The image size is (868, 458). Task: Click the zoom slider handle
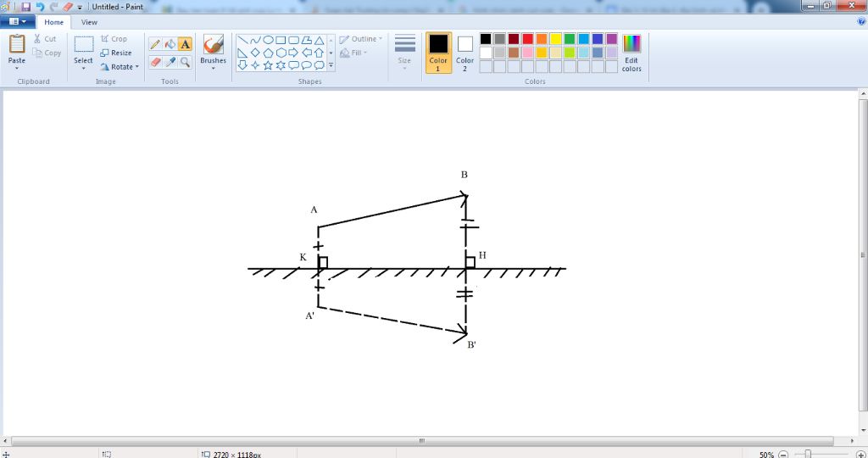808,454
